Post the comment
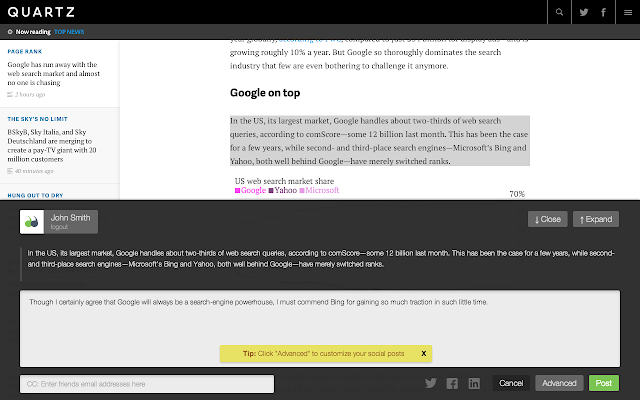Viewport: 640px width, 400px height. 604,383
